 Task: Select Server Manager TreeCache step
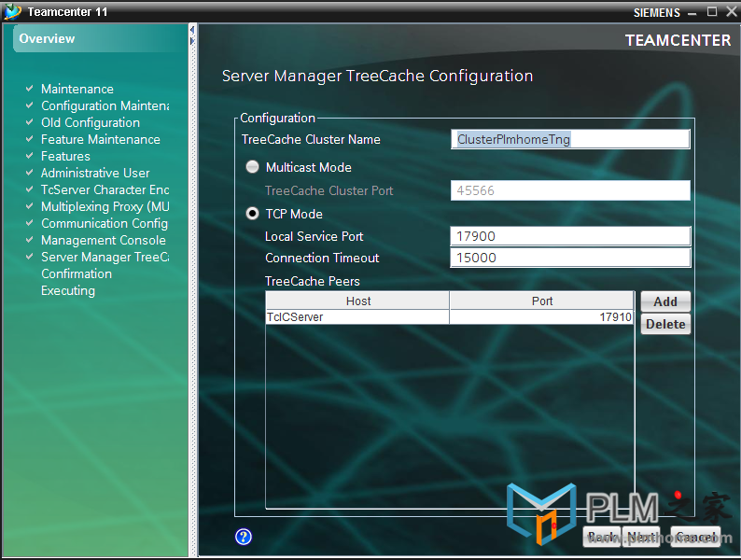point(105,257)
